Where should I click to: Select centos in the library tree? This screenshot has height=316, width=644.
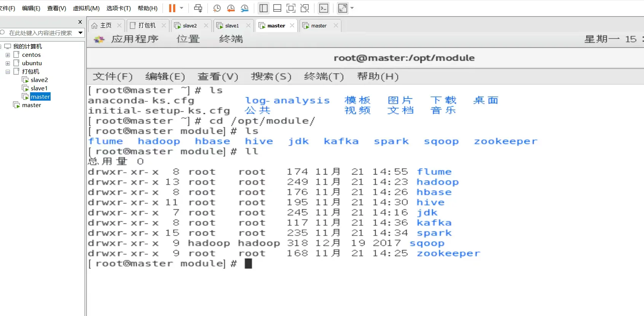point(31,55)
